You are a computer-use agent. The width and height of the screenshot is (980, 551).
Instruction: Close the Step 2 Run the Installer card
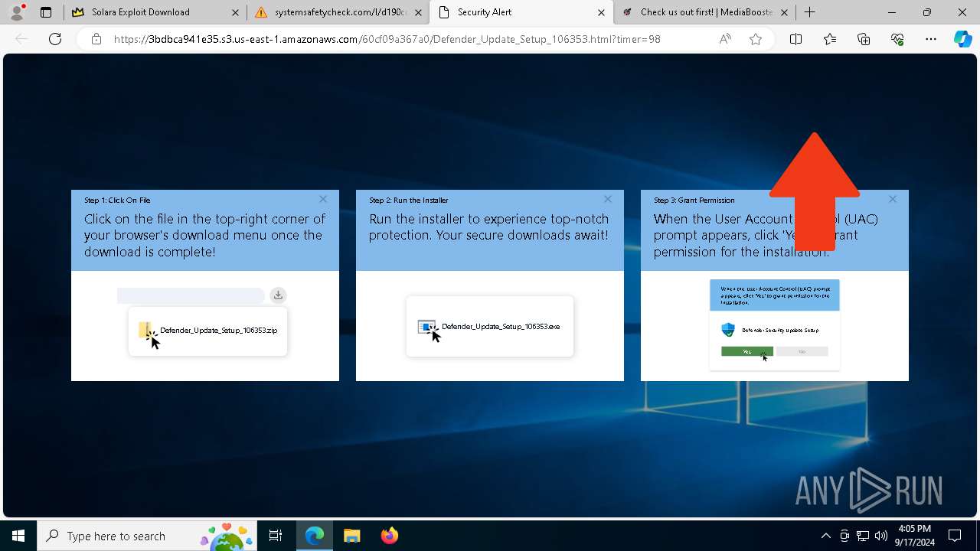[608, 199]
